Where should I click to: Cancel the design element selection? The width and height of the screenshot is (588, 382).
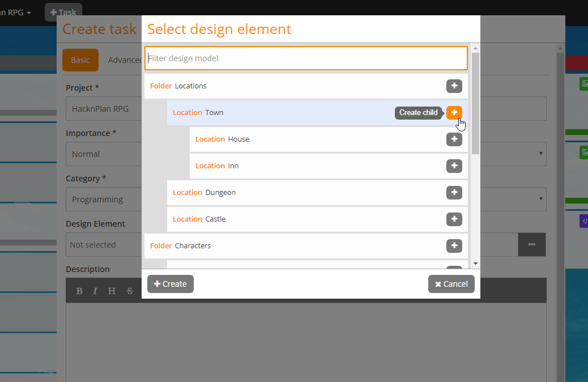click(451, 284)
